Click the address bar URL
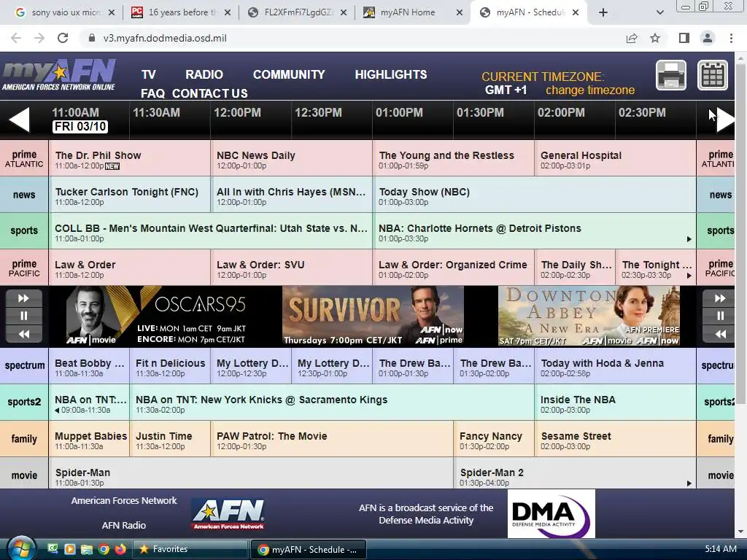The width and height of the screenshot is (747, 560). (x=165, y=38)
